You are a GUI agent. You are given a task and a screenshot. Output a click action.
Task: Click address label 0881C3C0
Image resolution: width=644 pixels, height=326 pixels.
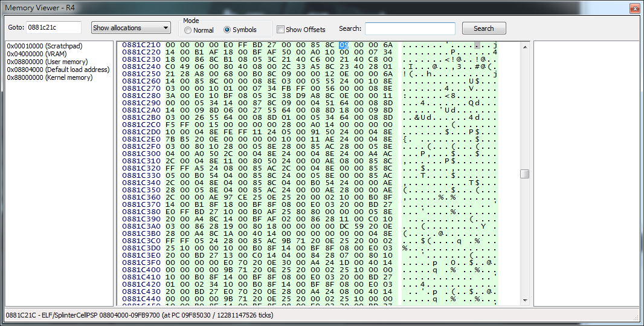[141, 241]
